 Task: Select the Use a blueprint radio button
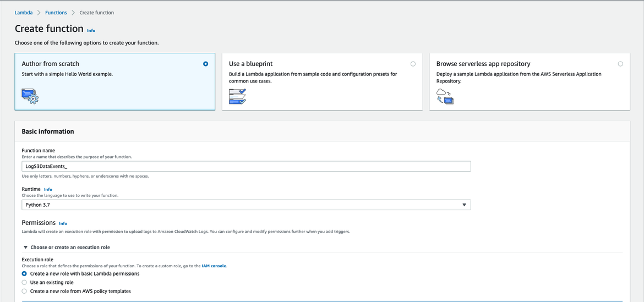pyautogui.click(x=413, y=64)
